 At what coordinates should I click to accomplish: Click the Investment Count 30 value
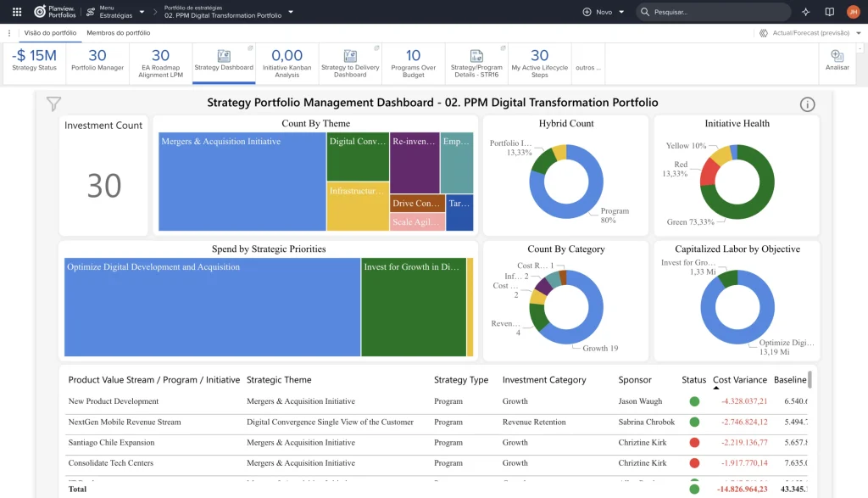(104, 186)
